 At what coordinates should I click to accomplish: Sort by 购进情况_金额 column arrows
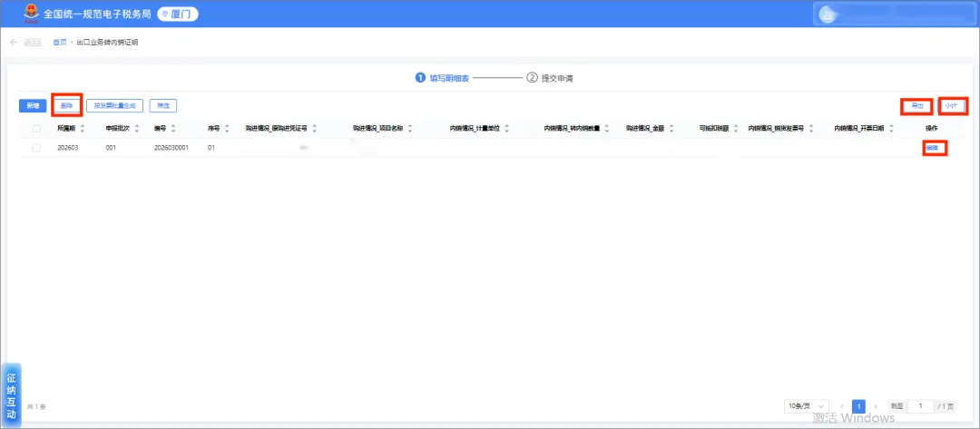click(670, 128)
